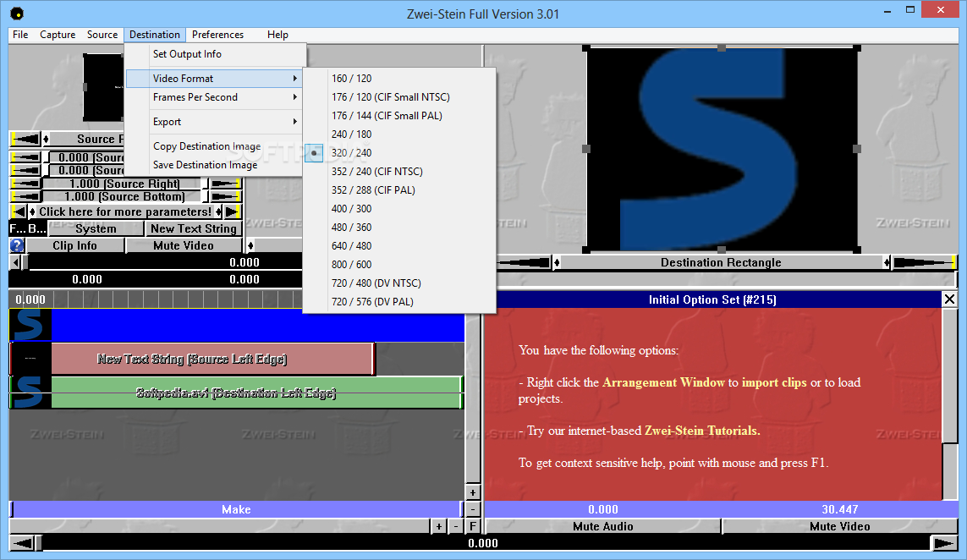Viewport: 967px width, 560px height.
Task: Click the diamond stepper right of Mute Video
Action: click(x=250, y=245)
